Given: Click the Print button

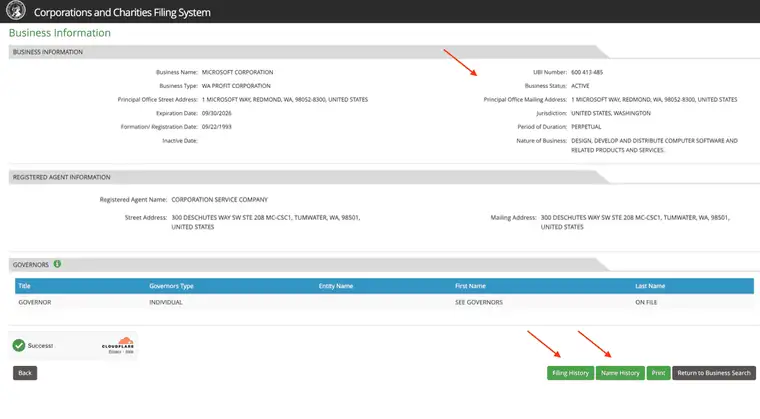Looking at the screenshot, I should coord(658,373).
